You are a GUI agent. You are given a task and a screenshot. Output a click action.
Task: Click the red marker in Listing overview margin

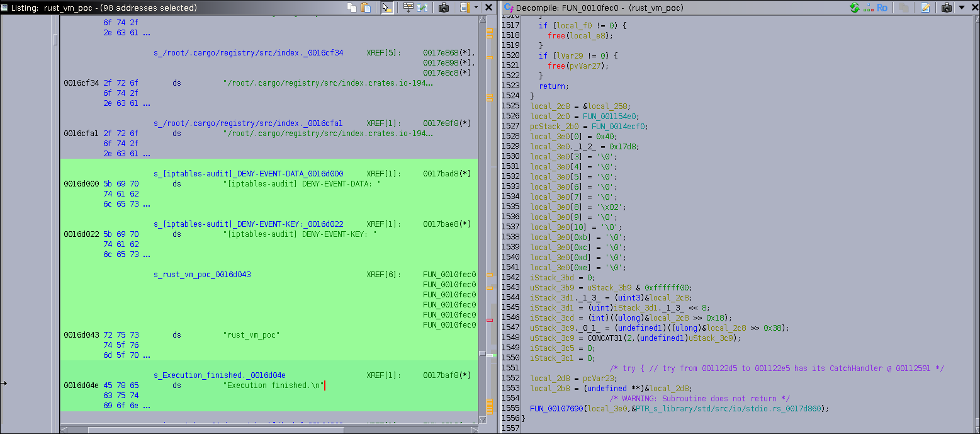[490, 320]
